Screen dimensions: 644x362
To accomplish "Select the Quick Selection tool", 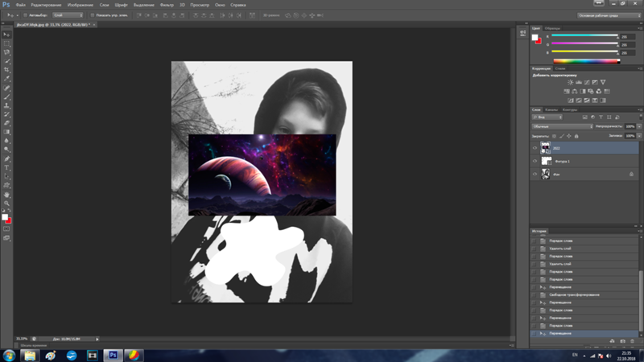I will pyautogui.click(x=6, y=61).
